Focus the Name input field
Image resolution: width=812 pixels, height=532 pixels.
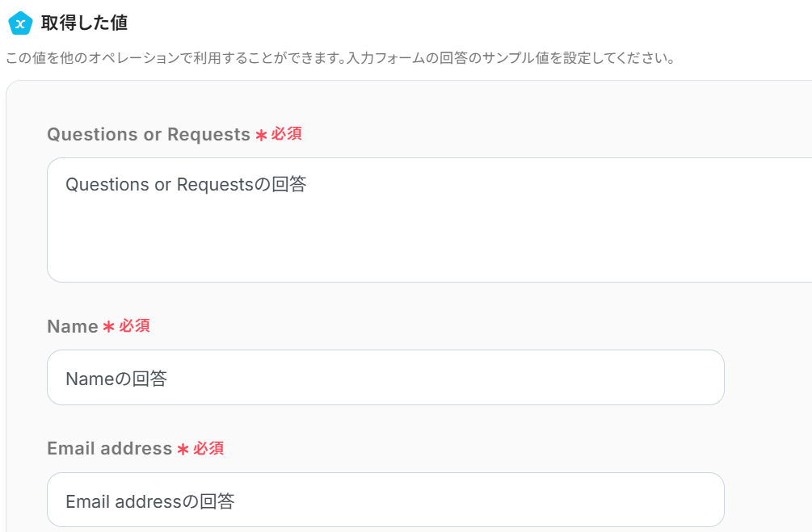pos(385,378)
